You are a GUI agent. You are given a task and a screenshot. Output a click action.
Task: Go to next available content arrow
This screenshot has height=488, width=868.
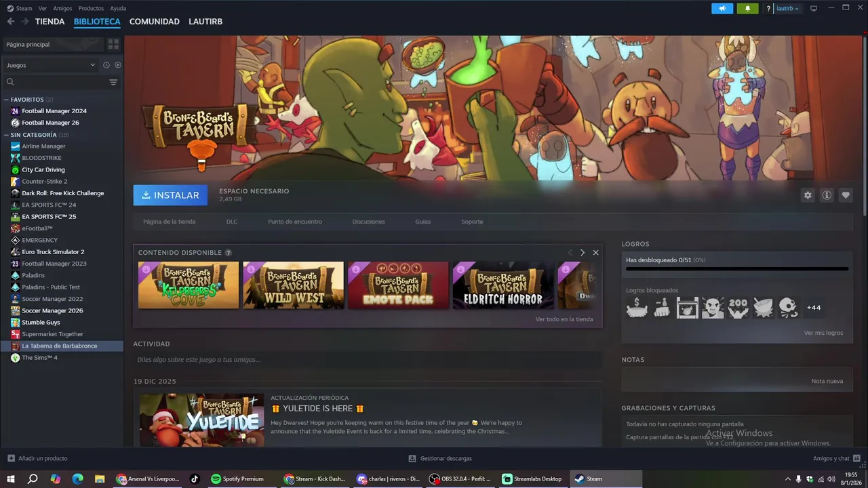[x=583, y=253]
